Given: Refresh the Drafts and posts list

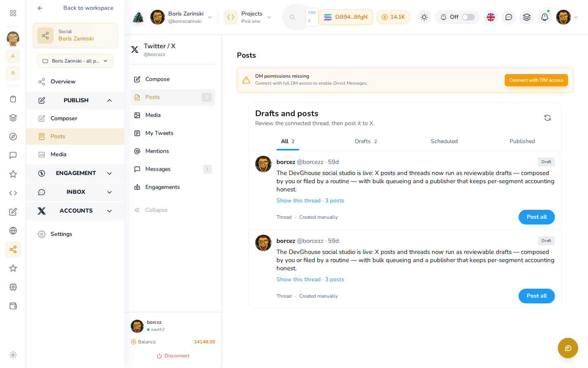Looking at the screenshot, I should tap(548, 118).
